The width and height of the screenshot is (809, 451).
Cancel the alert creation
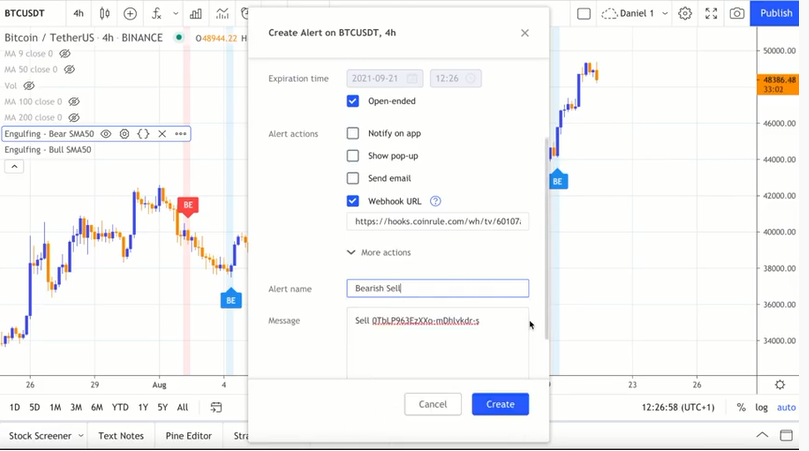click(433, 404)
